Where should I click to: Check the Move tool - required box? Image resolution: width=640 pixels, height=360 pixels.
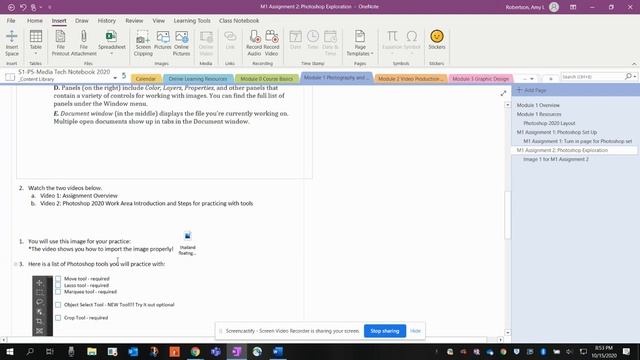click(58, 279)
